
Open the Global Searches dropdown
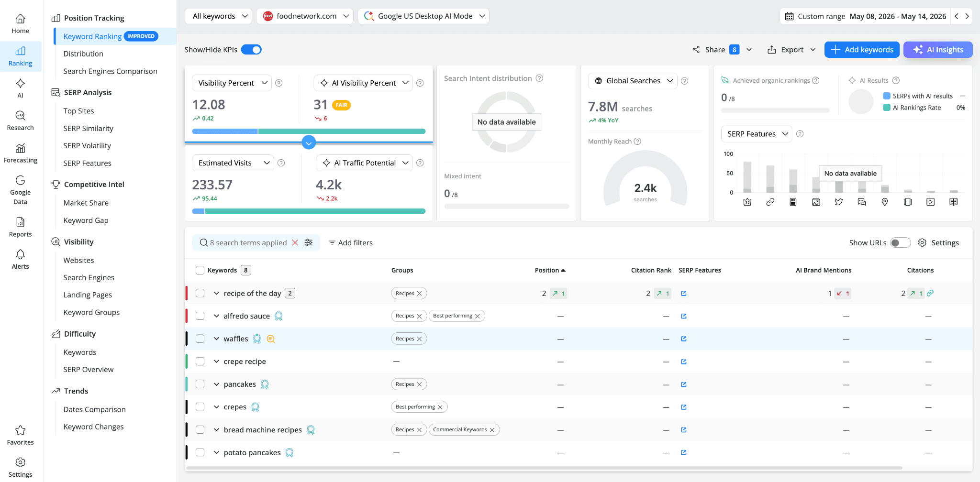tap(633, 81)
